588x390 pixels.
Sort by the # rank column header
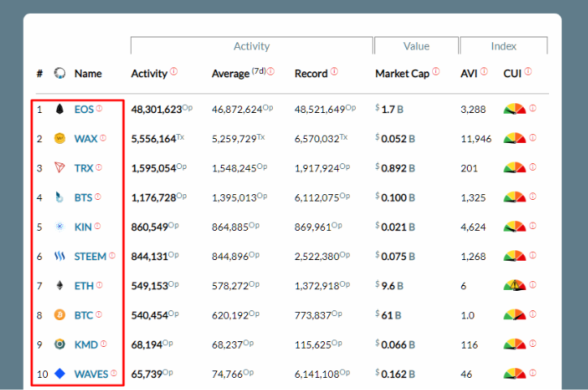(39, 73)
